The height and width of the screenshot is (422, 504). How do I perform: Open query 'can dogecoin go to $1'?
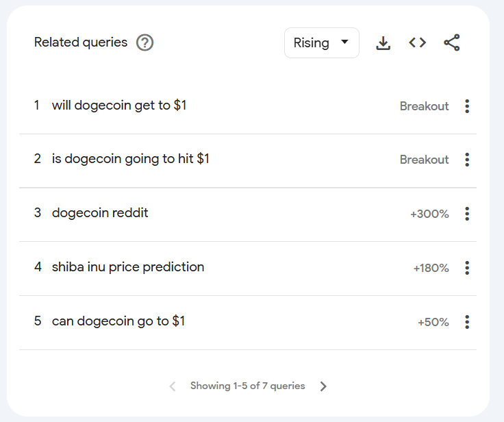point(118,321)
